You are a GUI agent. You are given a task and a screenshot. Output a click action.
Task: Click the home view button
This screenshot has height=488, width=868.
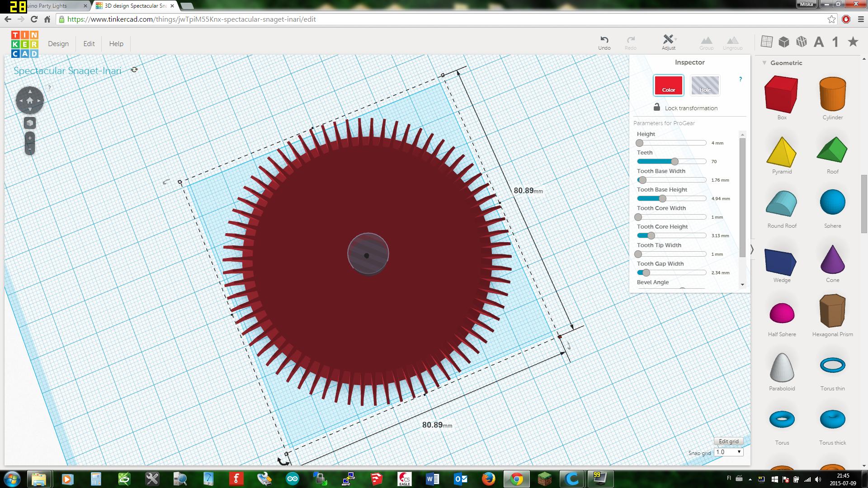30,100
